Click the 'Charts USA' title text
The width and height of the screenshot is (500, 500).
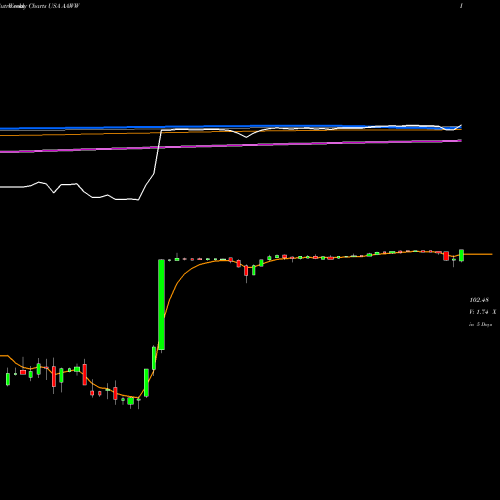44,6
